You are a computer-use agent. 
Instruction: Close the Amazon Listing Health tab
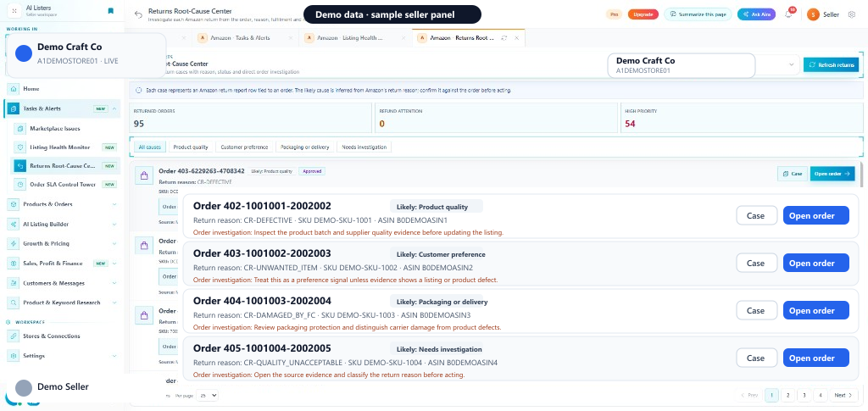[403, 38]
